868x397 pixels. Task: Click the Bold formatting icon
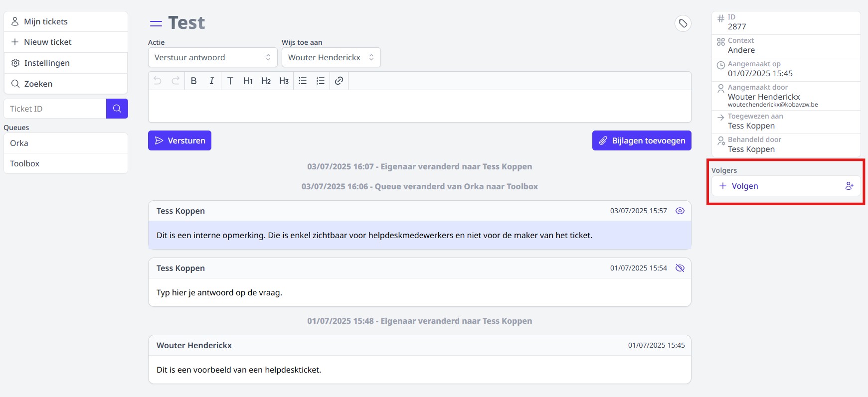[194, 81]
